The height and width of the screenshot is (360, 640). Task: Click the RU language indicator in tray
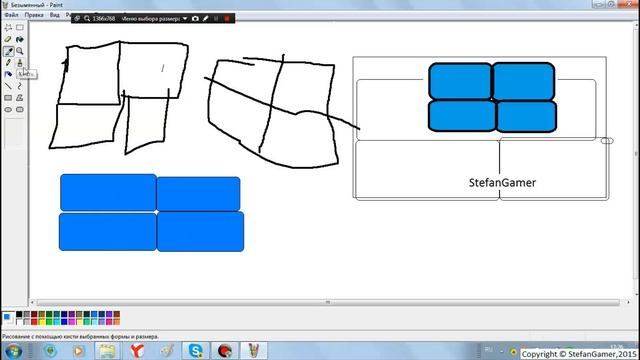coord(489,350)
